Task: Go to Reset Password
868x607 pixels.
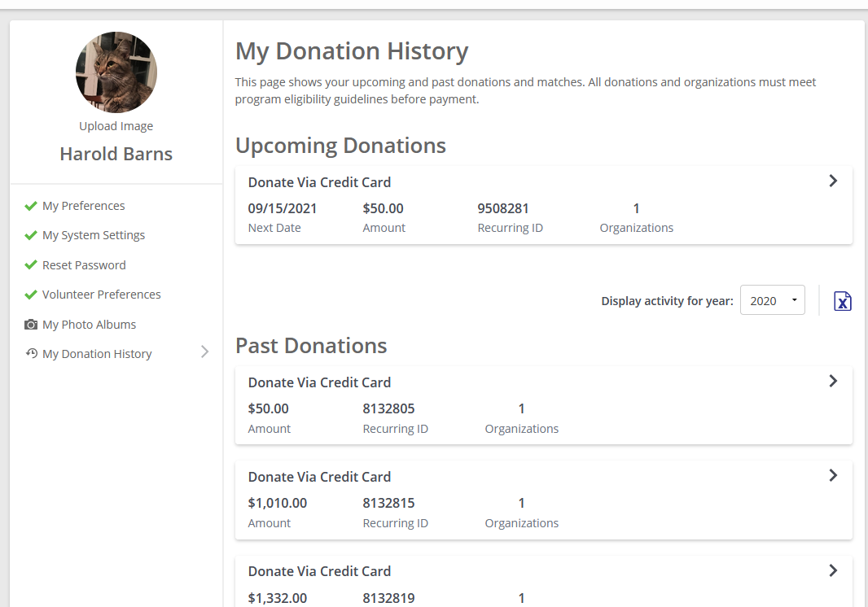Action: tap(84, 265)
